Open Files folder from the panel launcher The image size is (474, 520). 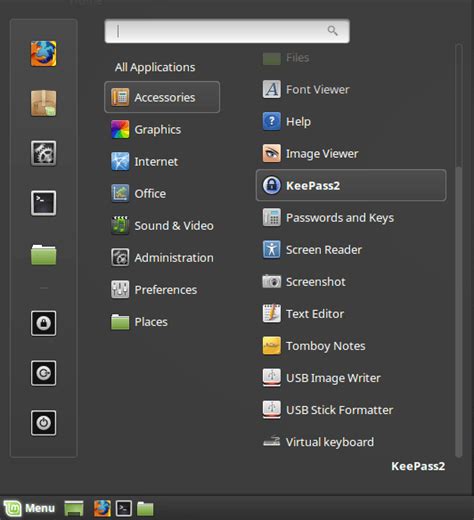(145, 509)
